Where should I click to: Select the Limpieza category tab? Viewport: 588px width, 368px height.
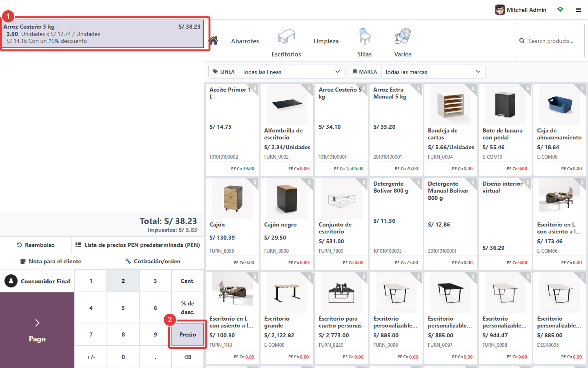pos(326,41)
